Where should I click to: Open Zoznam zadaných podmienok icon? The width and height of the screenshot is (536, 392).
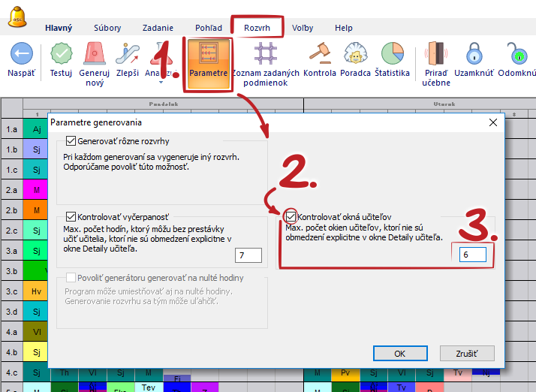[x=265, y=54]
